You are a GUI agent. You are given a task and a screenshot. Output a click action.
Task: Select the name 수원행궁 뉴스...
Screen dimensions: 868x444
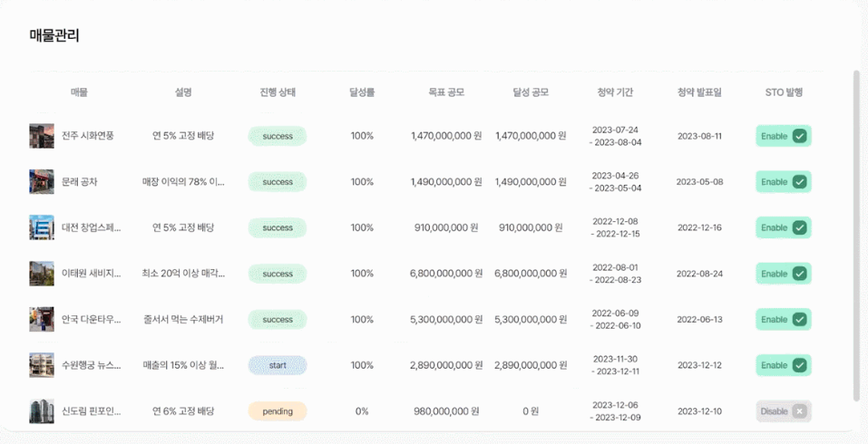pos(91,365)
